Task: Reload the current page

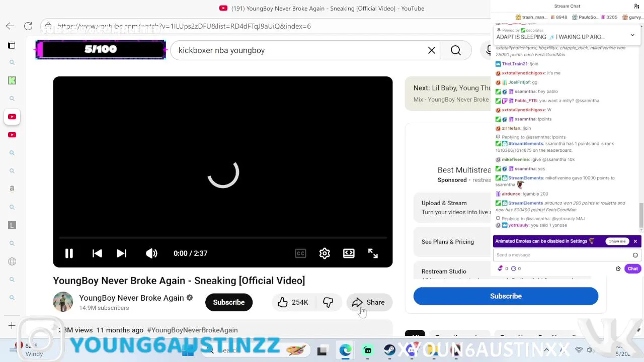Action: pyautogui.click(x=28, y=26)
